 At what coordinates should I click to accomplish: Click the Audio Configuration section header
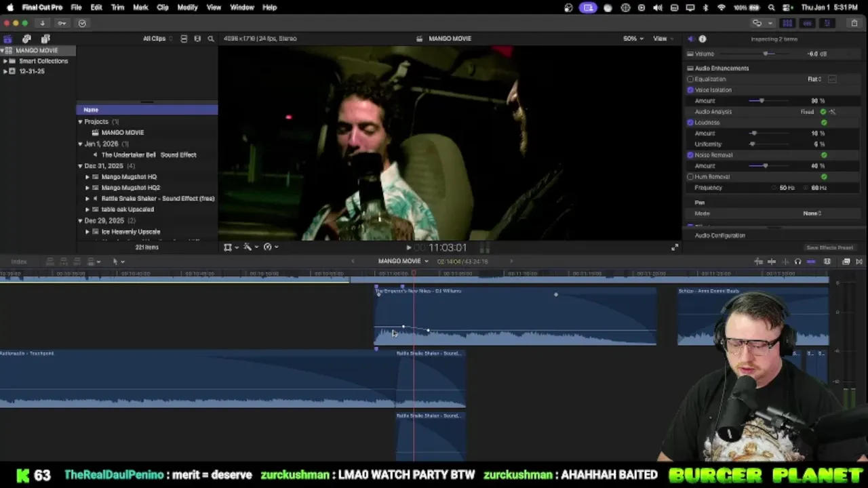[x=719, y=236]
